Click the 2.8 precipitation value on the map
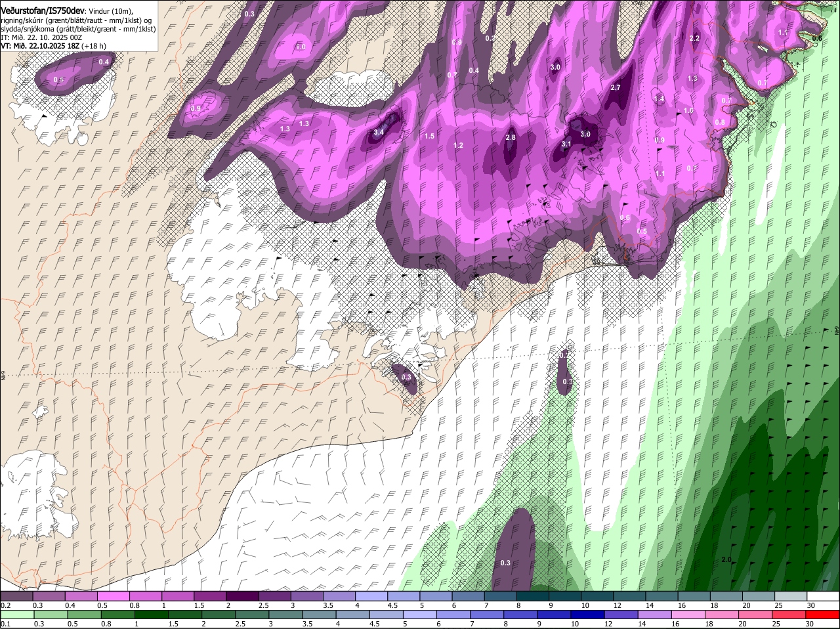 (x=511, y=137)
